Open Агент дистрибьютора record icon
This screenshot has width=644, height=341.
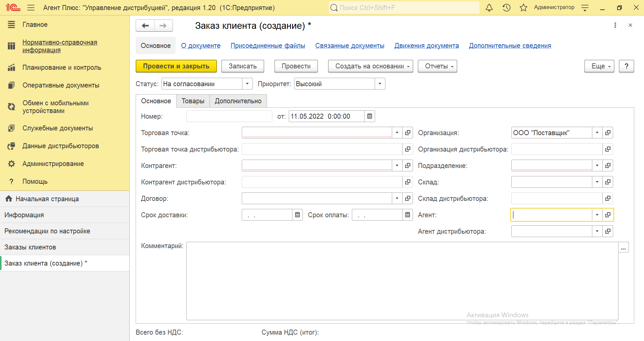coord(608,231)
